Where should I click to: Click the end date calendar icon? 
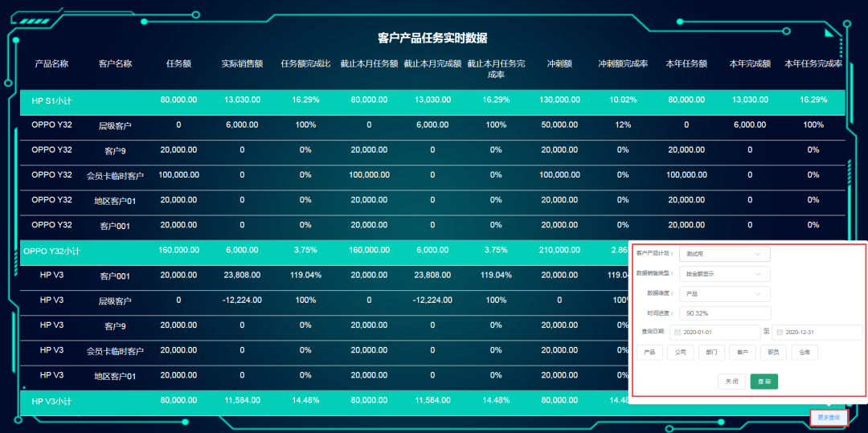[x=779, y=332]
